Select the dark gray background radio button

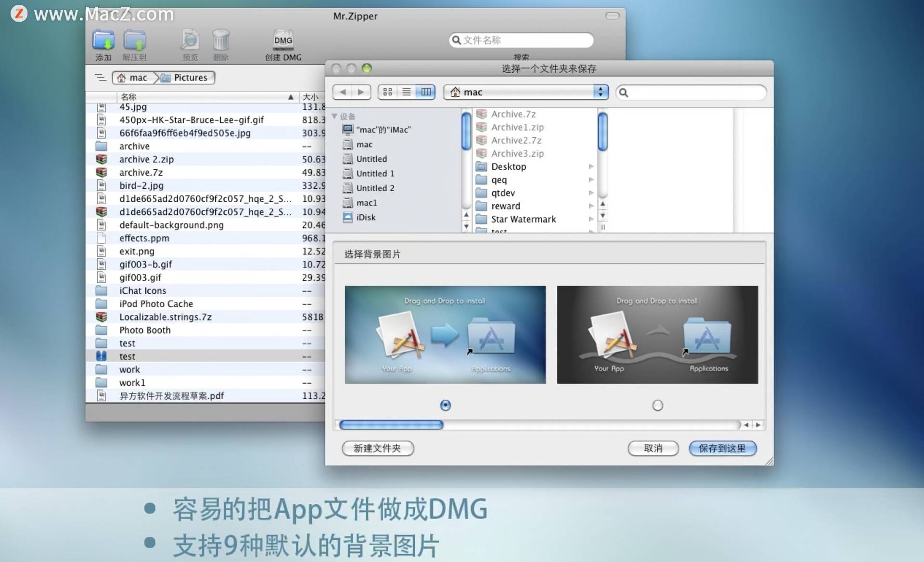coord(657,405)
